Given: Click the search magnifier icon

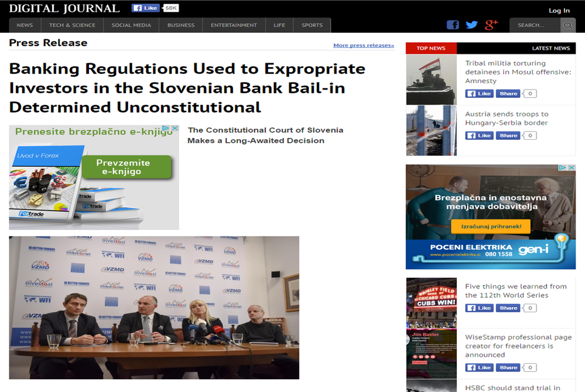Looking at the screenshot, I should coord(567,25).
